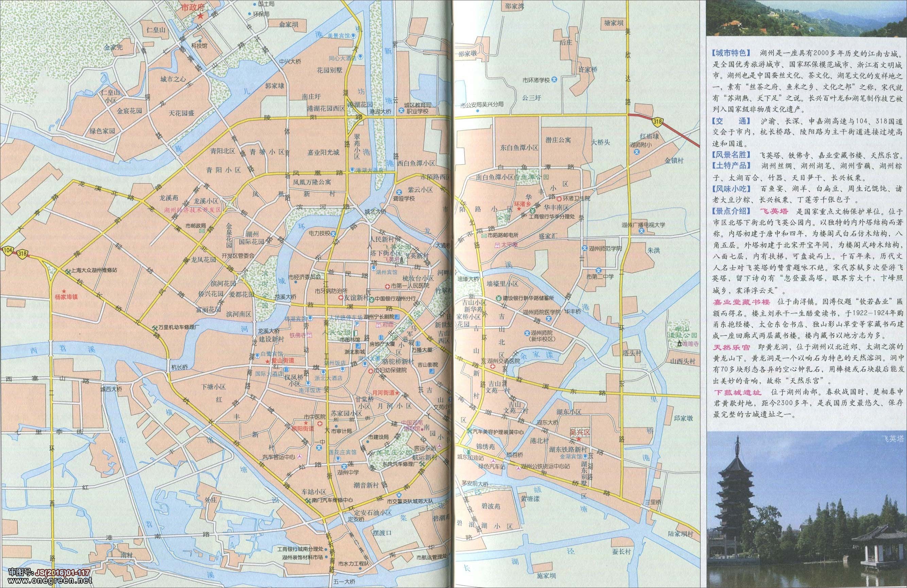Click the red star under 吴兴区 label
This screenshot has width=907, height=588.
(x=579, y=440)
